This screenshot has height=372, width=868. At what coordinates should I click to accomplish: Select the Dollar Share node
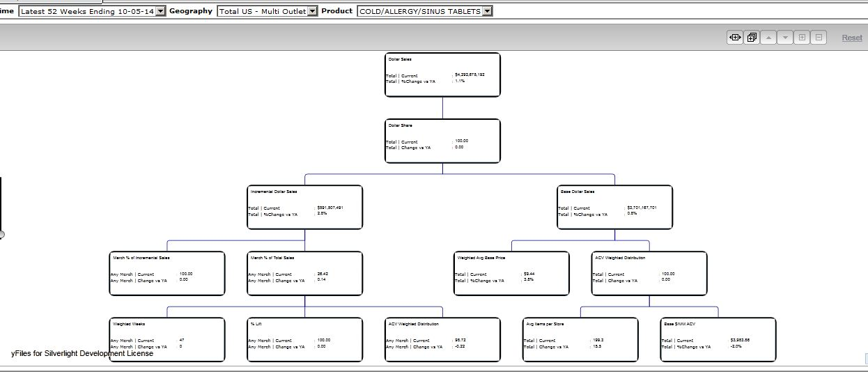coord(442,141)
